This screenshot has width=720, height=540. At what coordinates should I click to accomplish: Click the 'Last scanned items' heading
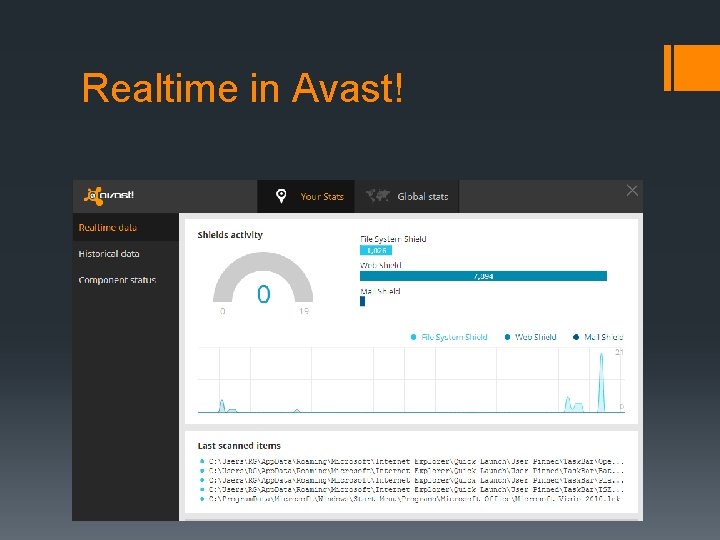coord(239,445)
